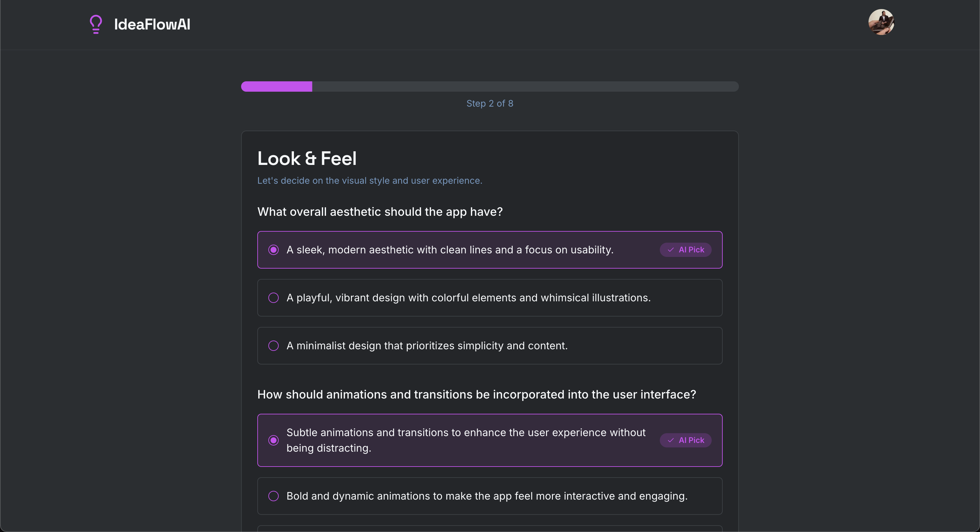Viewport: 980px width, 532px height.
Task: Click the checkmark inside the first AI Pick badge
Action: pos(671,250)
